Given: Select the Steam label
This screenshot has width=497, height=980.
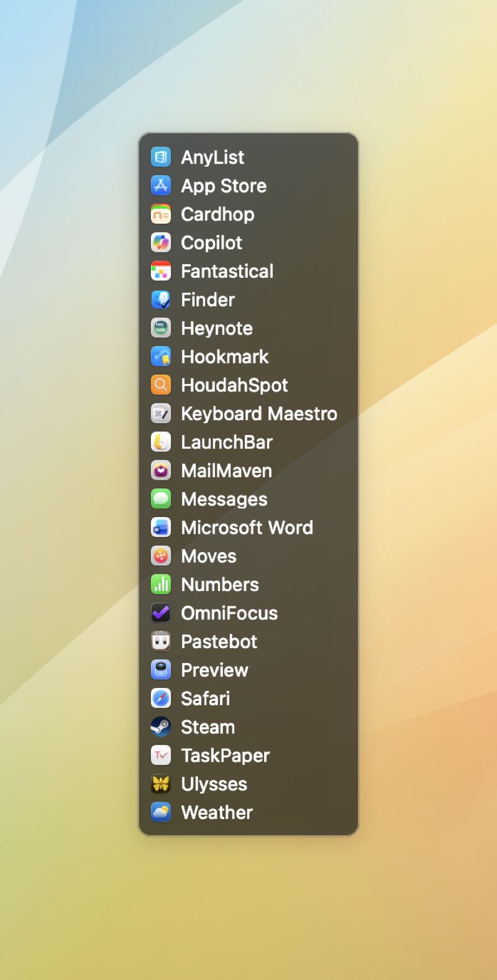Looking at the screenshot, I should 207,727.
